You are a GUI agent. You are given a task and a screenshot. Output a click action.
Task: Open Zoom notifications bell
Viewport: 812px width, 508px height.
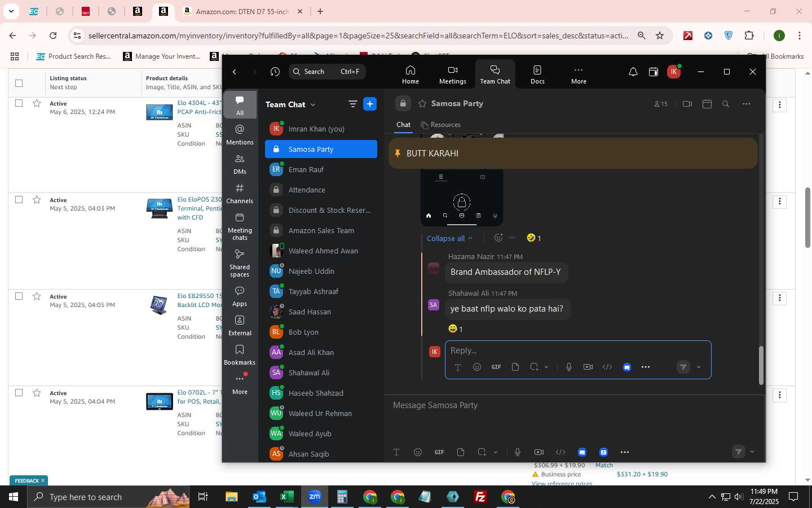coord(633,72)
